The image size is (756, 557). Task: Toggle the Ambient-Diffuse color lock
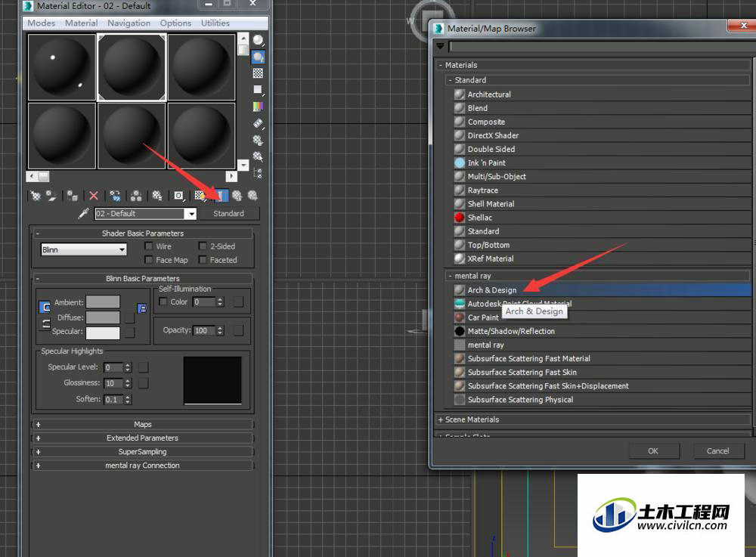(x=45, y=307)
